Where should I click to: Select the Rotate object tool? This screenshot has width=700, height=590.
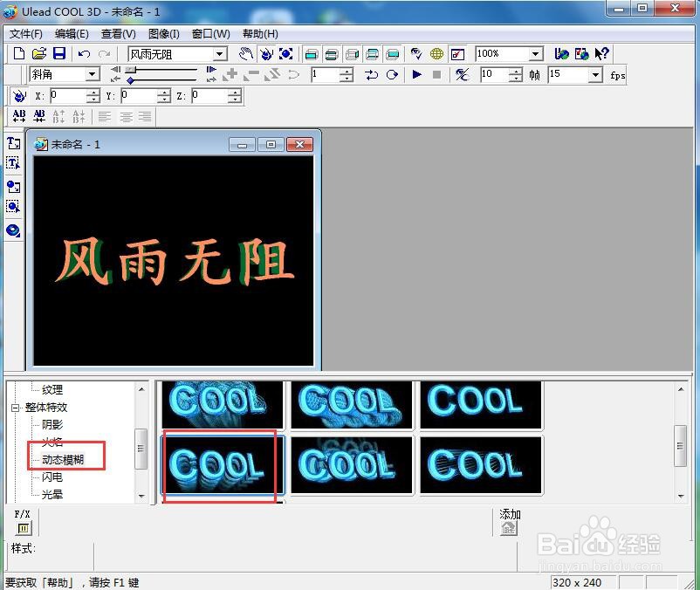266,54
